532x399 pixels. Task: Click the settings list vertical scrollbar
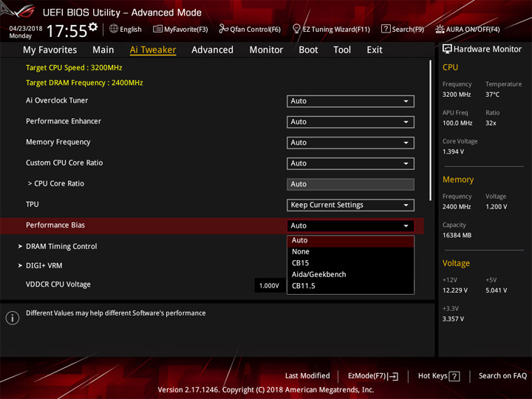click(430, 130)
